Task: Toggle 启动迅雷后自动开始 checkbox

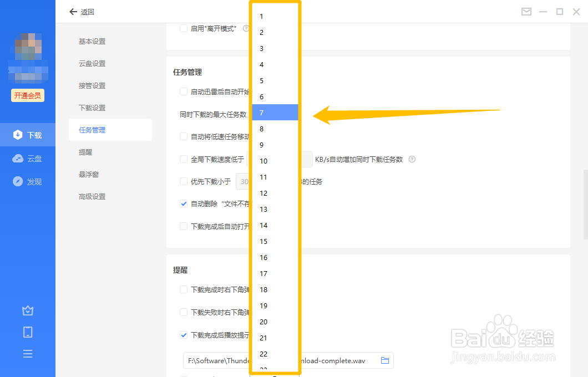Action: coord(184,91)
